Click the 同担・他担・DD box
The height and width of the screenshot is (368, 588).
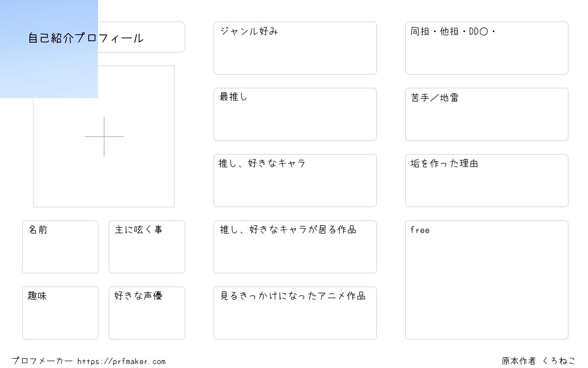(487, 48)
